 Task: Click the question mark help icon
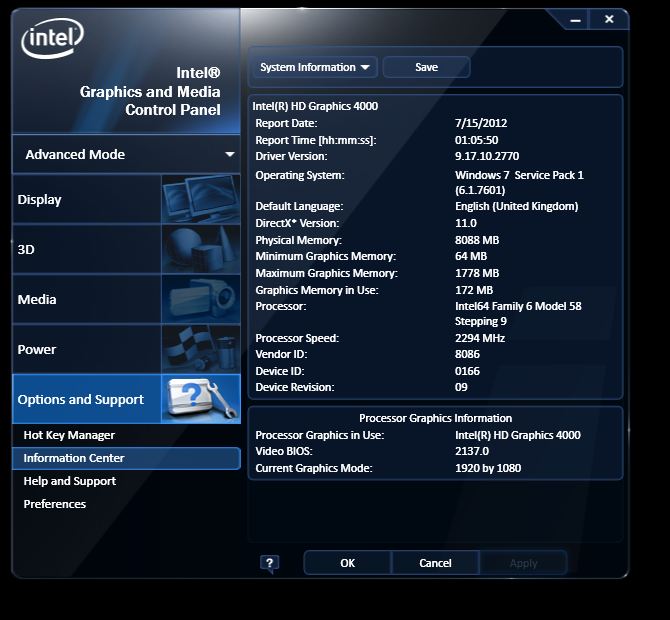pyautogui.click(x=269, y=564)
